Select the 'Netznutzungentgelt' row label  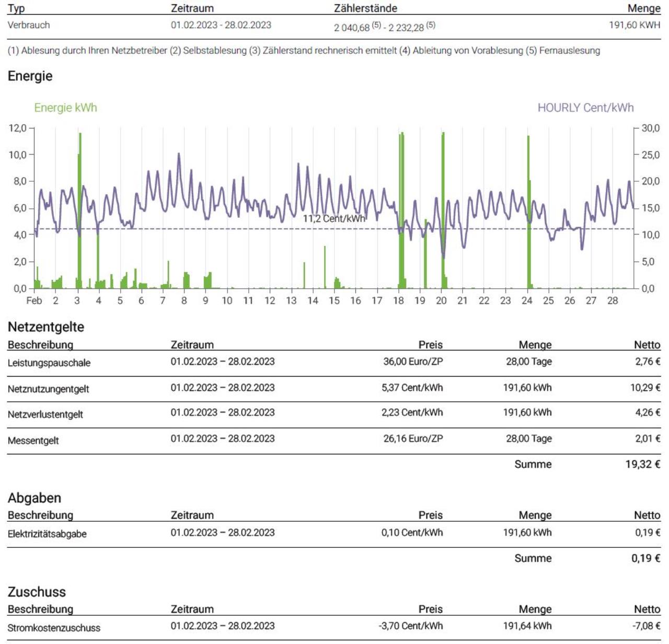(48, 389)
